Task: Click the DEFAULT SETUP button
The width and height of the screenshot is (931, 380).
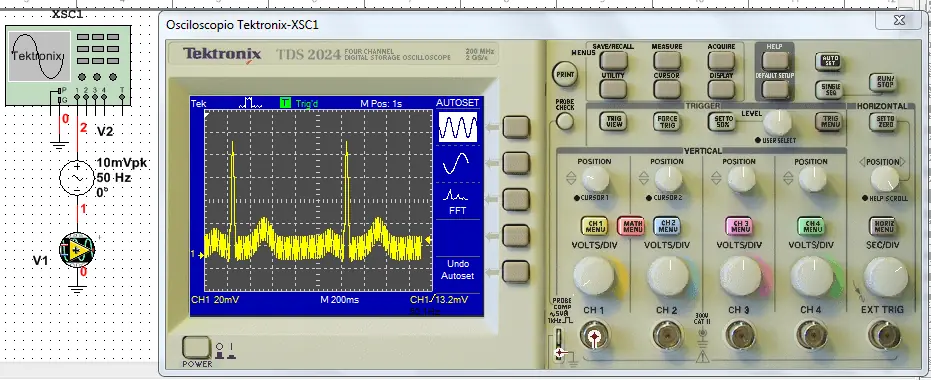Action: pos(775,89)
